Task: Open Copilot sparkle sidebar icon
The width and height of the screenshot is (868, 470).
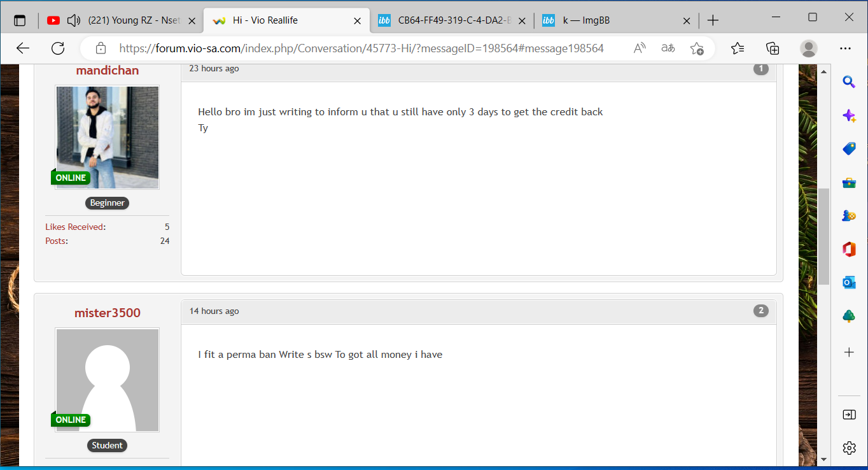Action: (x=849, y=115)
